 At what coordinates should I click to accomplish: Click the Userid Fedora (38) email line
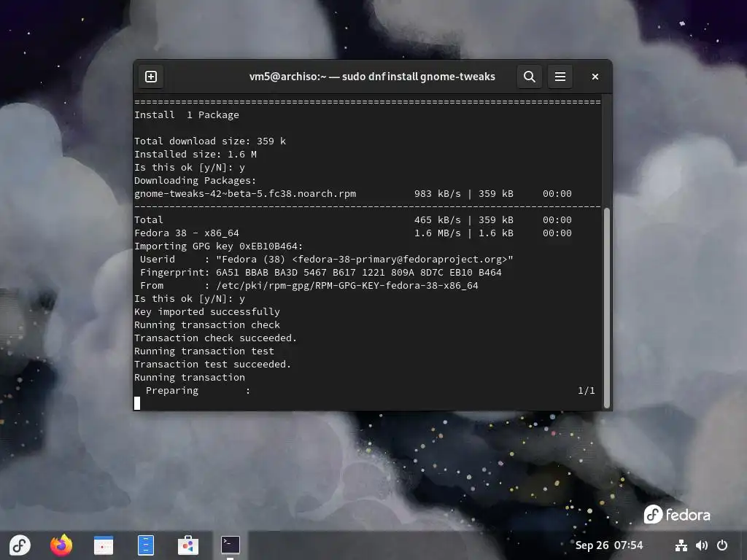[x=326, y=260]
